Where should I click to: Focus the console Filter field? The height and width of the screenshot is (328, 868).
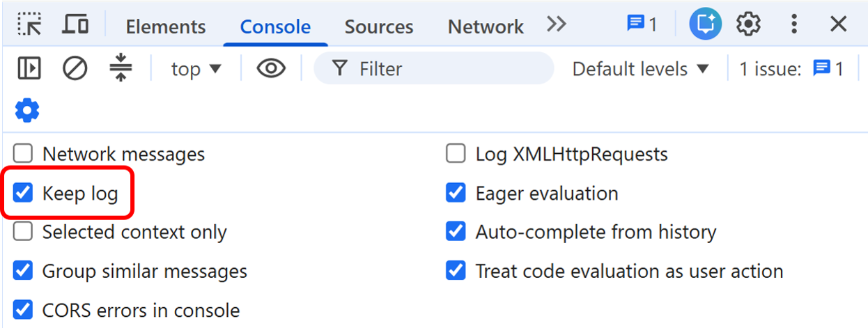point(433,68)
